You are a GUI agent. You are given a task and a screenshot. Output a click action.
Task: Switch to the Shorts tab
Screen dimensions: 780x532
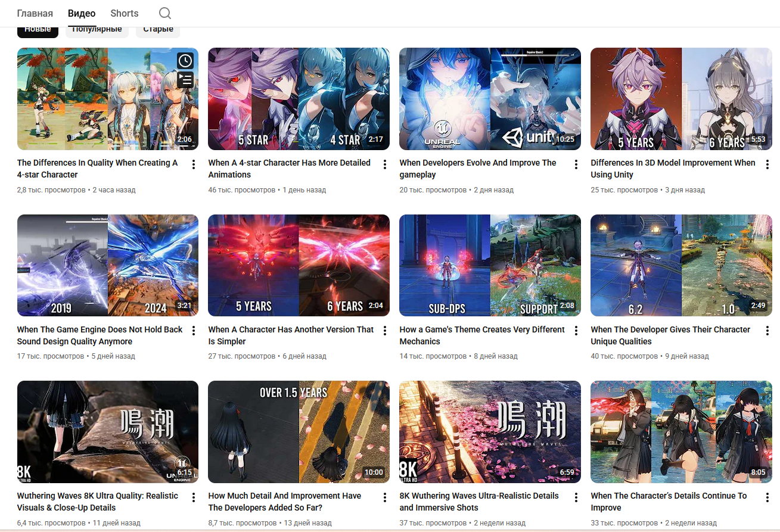[x=125, y=13]
